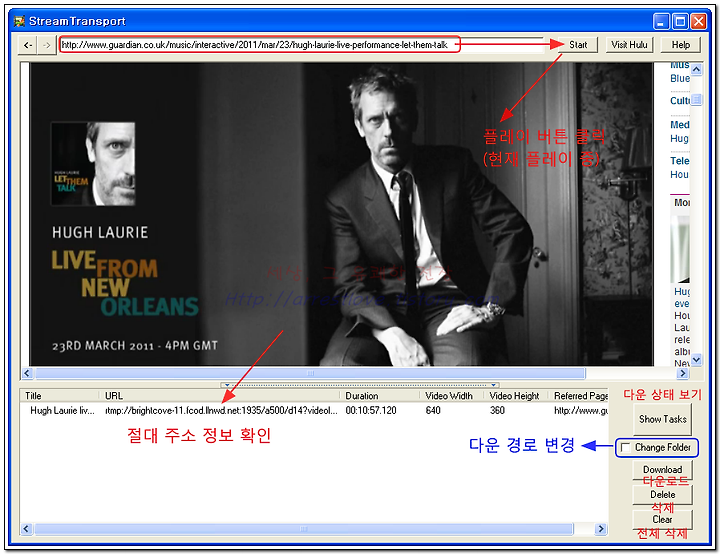Image resolution: width=720 pixels, height=554 pixels.
Task: Click the Download button
Action: tap(662, 469)
